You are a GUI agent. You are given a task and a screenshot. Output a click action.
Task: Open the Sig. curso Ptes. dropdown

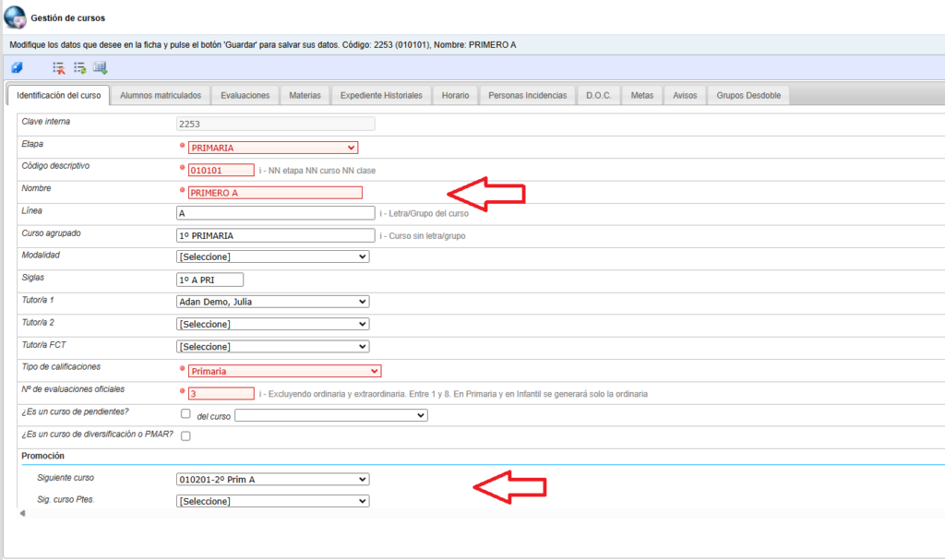272,501
